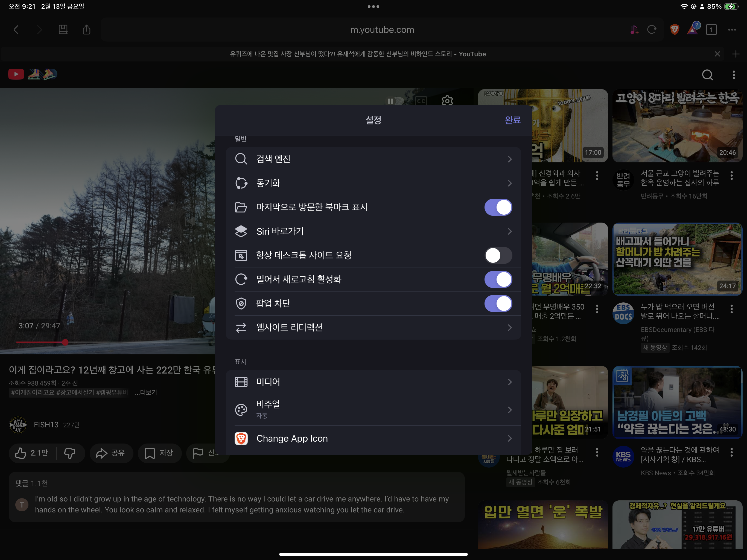
Task: Open the Brave Rewards triangle icon
Action: [693, 30]
